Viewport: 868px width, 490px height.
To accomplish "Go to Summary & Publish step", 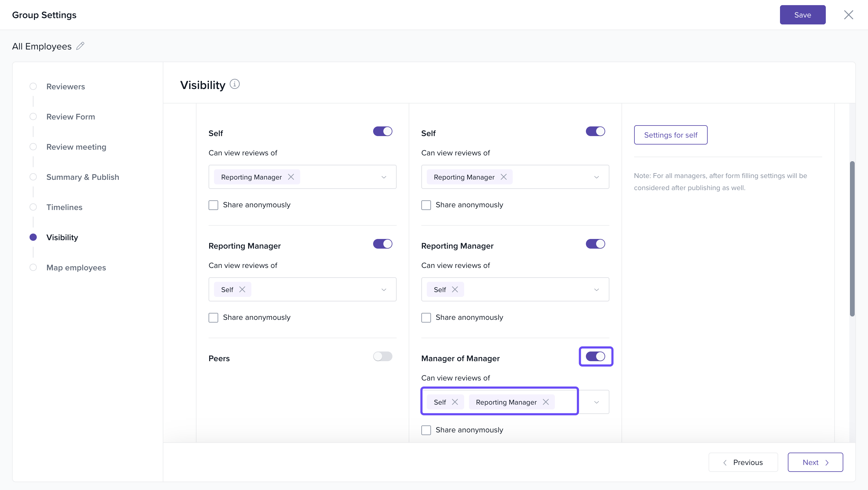I will [x=83, y=177].
